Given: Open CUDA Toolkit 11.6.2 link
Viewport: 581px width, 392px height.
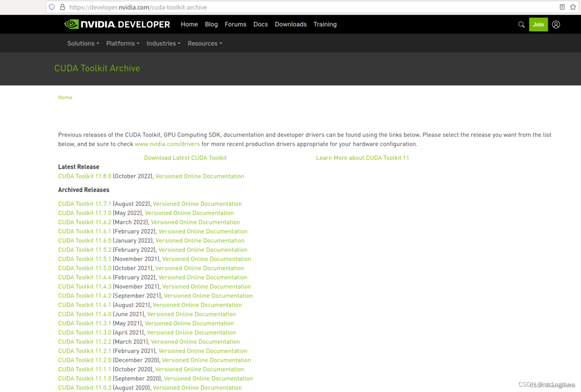Looking at the screenshot, I should pos(85,222).
